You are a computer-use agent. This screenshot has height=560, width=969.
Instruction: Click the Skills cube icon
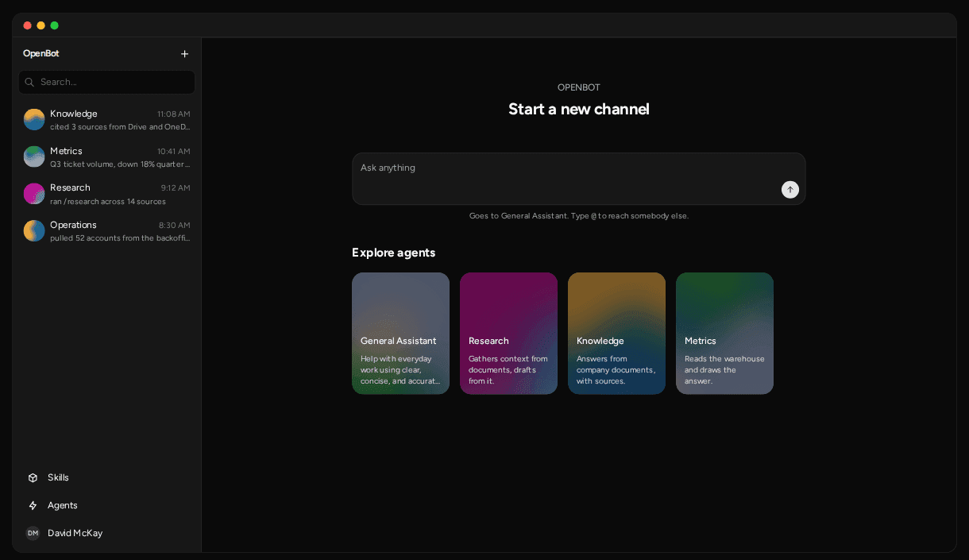tap(33, 477)
